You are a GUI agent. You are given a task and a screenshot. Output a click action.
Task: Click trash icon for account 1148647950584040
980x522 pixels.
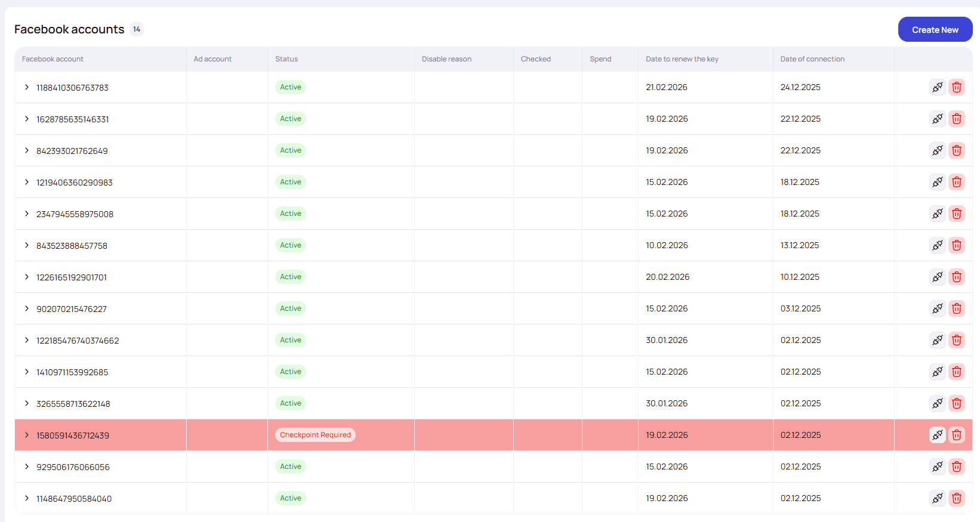coord(957,498)
